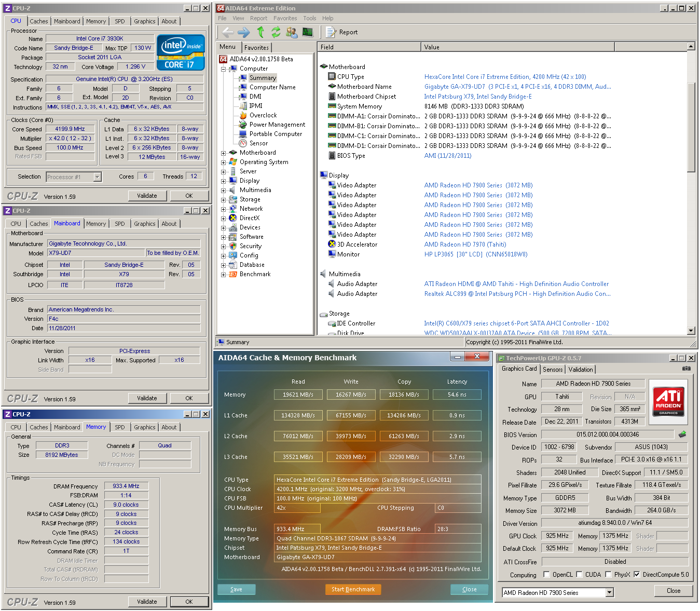Click the green Up arrow in AIDA64 toolbar
The image size is (700, 611).
pyautogui.click(x=260, y=32)
